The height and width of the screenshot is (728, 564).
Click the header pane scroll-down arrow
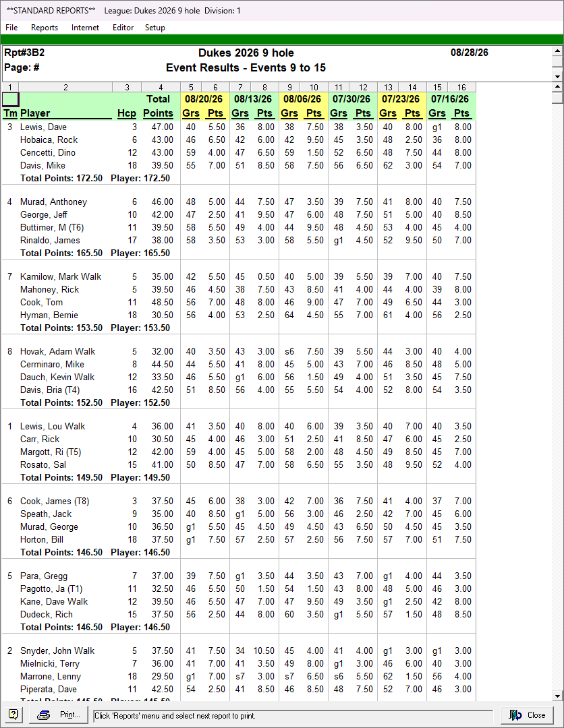click(x=557, y=76)
